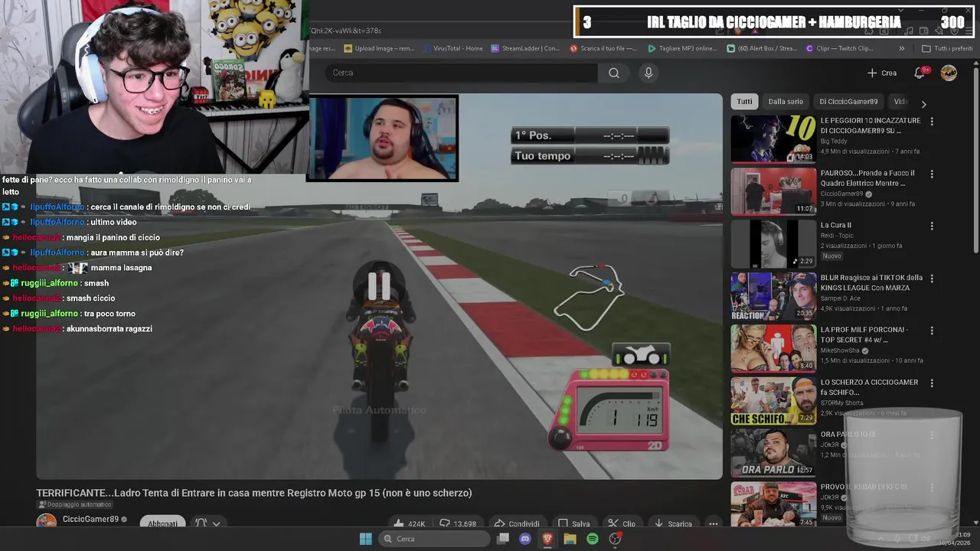Click the Scarica download button
The image size is (980, 551).
pyautogui.click(x=673, y=523)
